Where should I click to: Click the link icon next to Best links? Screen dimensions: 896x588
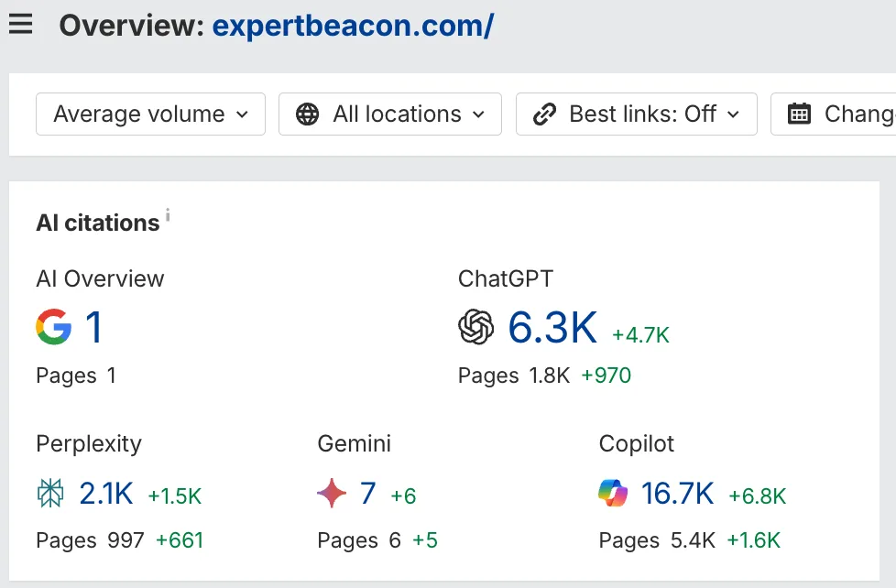click(545, 114)
